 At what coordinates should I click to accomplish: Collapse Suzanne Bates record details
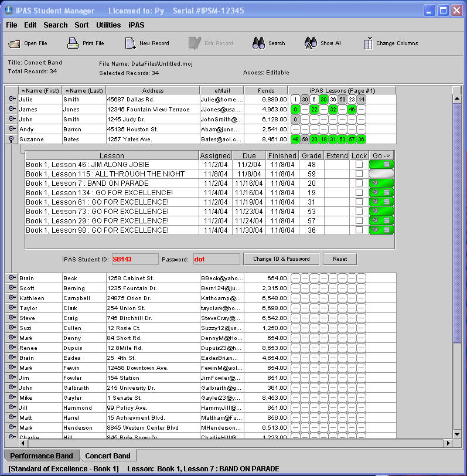(x=12, y=139)
